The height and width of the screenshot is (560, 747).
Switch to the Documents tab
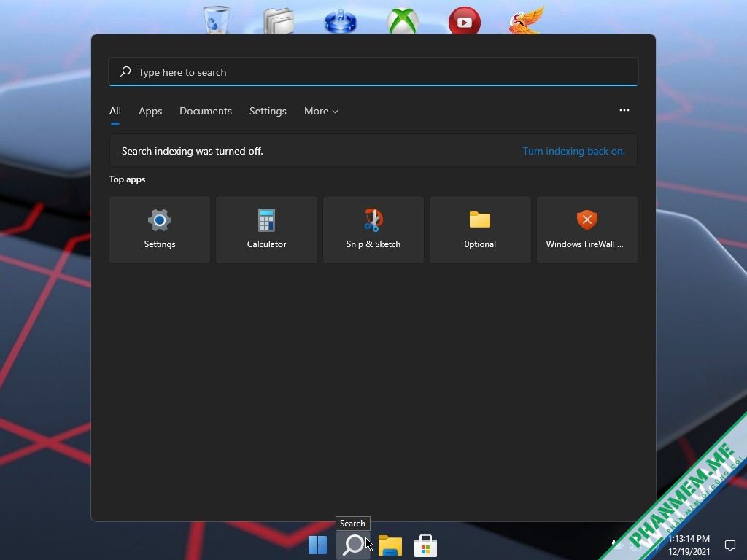coord(205,111)
